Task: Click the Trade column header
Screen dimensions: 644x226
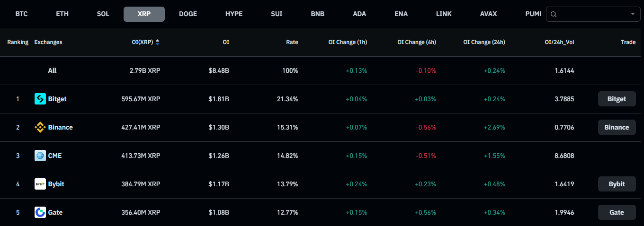Action: [x=628, y=42]
